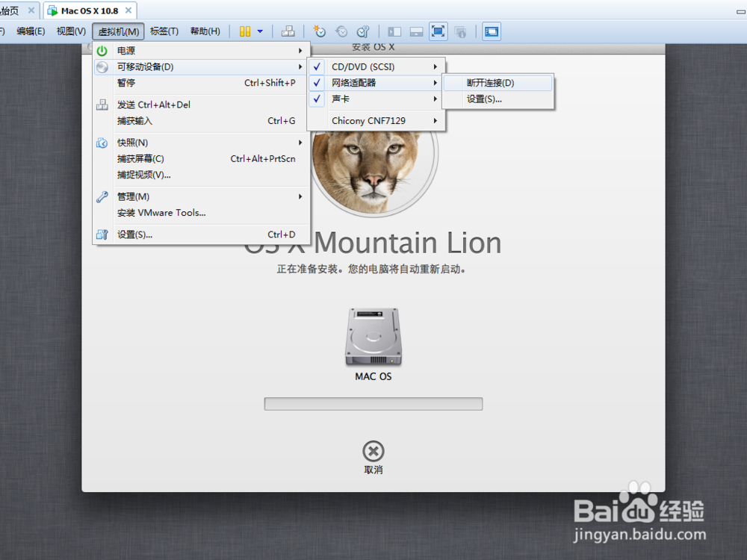Click the unity mode toolbar icon
This screenshot has height=560, width=747.
[x=460, y=32]
